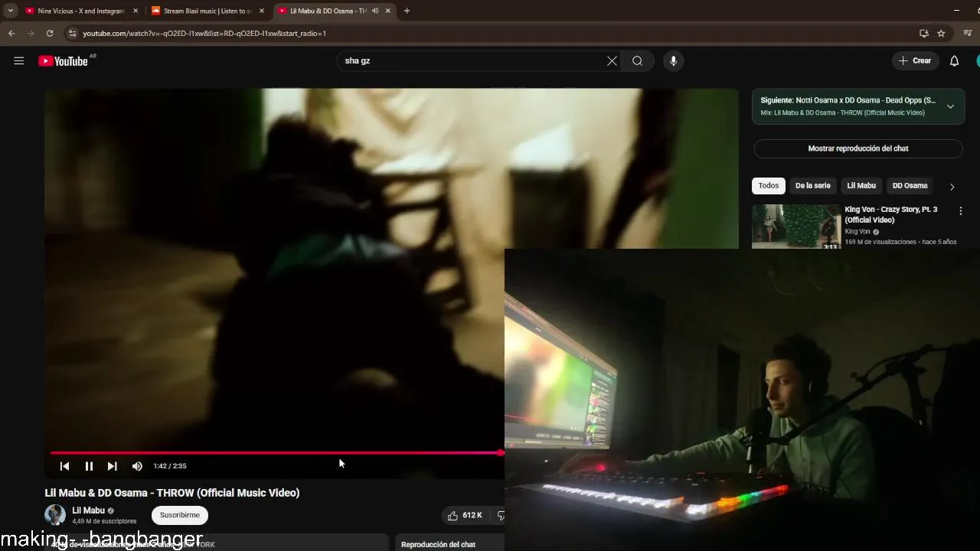
Task: Clear the search box text
Action: point(612,61)
